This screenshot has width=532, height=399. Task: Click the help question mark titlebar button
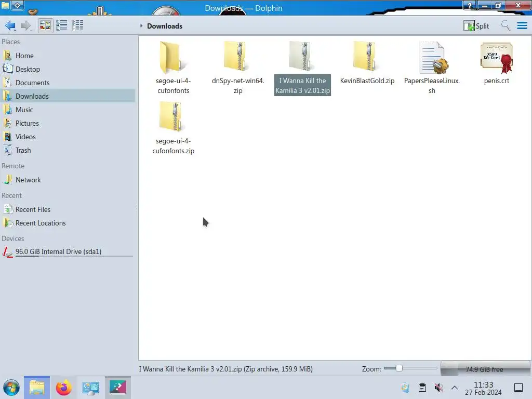point(470,5)
